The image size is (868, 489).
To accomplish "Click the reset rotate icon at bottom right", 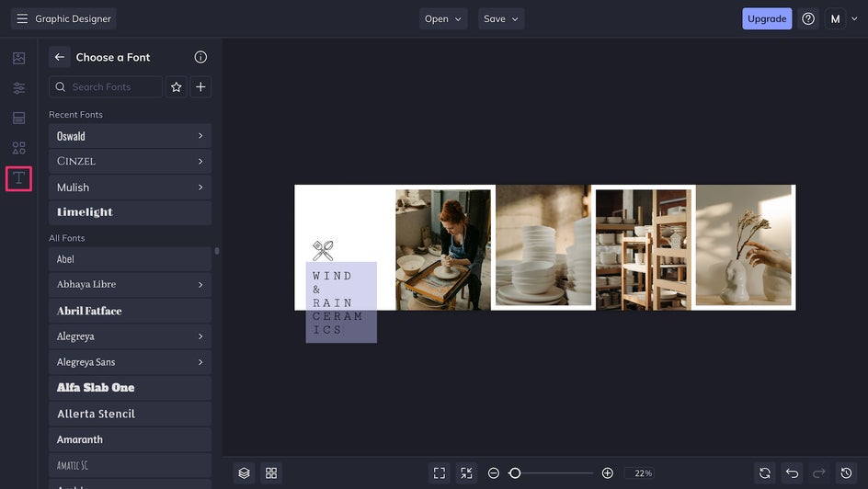I will tap(764, 473).
